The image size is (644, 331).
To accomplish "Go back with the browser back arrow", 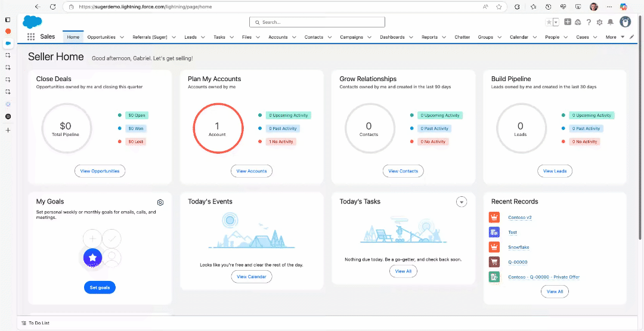I will coord(38,7).
